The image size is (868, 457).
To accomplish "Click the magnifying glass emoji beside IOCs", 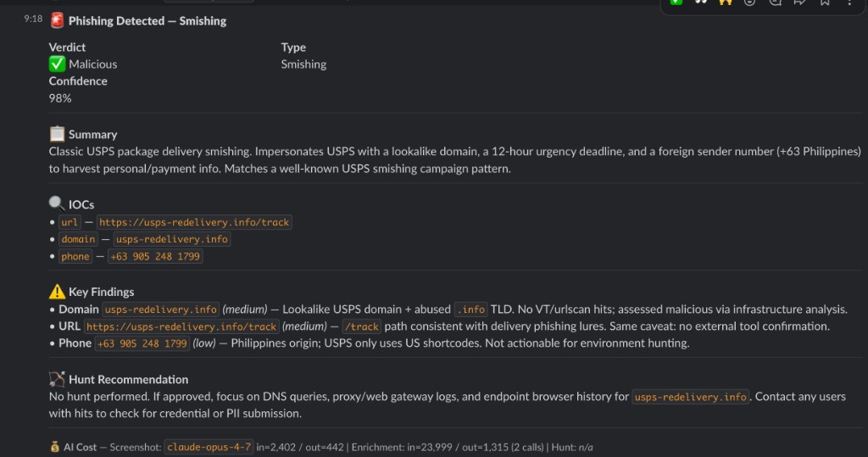I will coord(57,203).
